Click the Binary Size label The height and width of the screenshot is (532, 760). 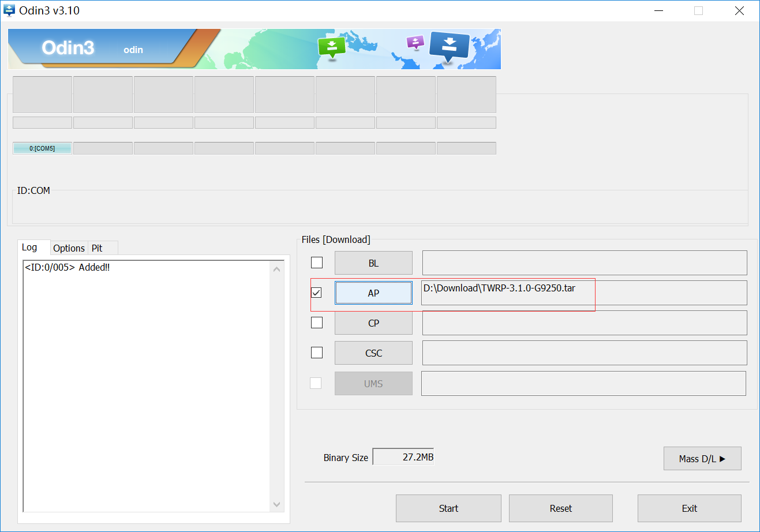pyautogui.click(x=346, y=458)
